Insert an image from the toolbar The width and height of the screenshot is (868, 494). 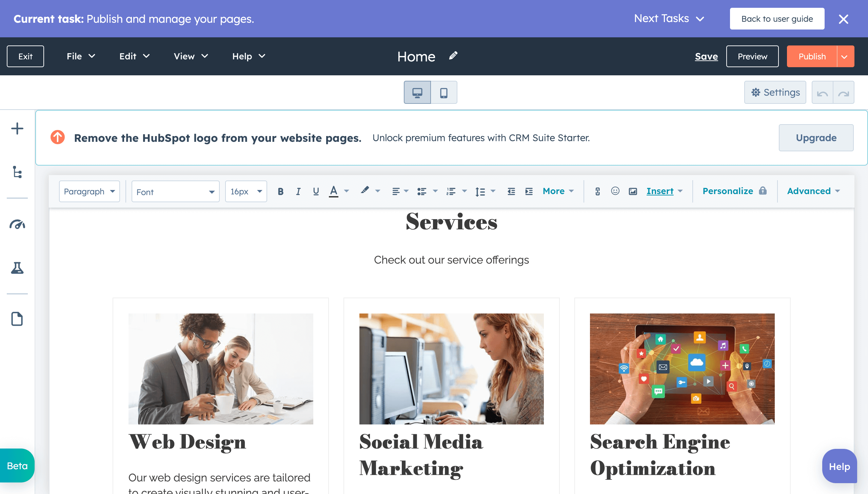pyautogui.click(x=633, y=191)
